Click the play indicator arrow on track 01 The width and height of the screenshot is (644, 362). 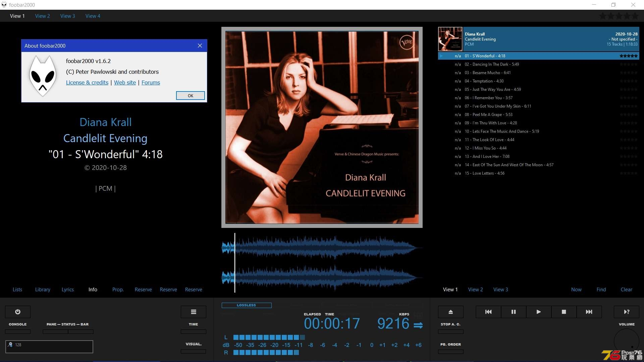click(441, 56)
